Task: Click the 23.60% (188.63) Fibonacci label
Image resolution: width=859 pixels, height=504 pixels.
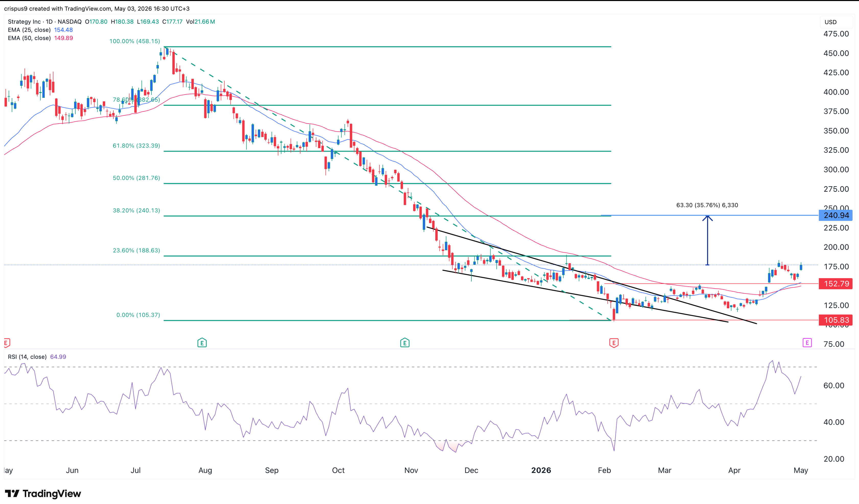Action: click(136, 250)
